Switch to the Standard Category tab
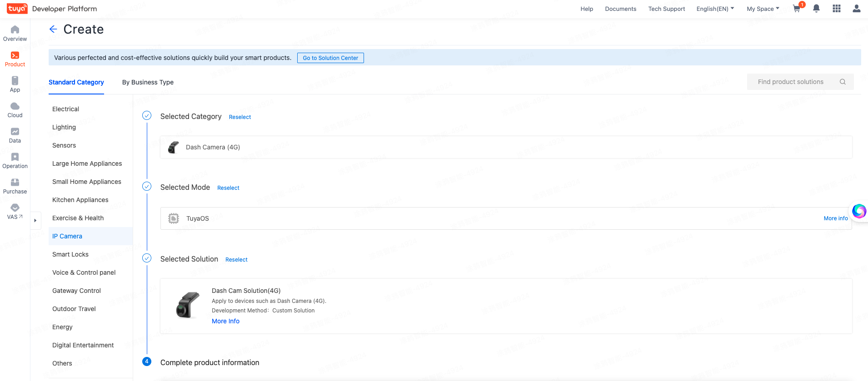Screen dimensions: 868x381 coord(76,82)
